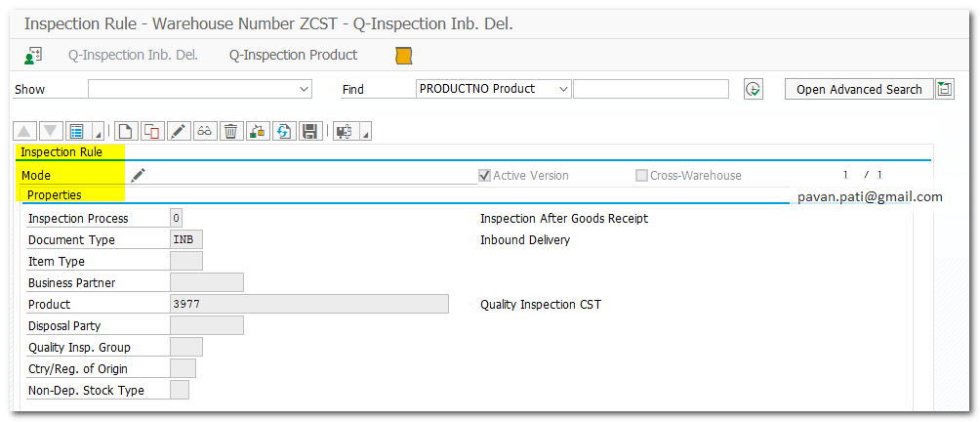This screenshot has width=980, height=422.
Task: Save using the floppy disk icon
Action: pyautogui.click(x=309, y=131)
